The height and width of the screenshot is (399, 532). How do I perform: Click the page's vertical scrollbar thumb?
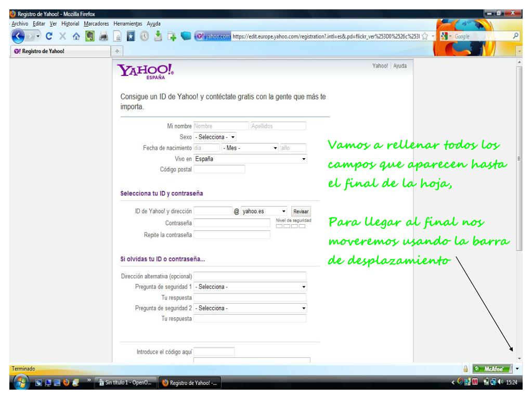click(519, 159)
